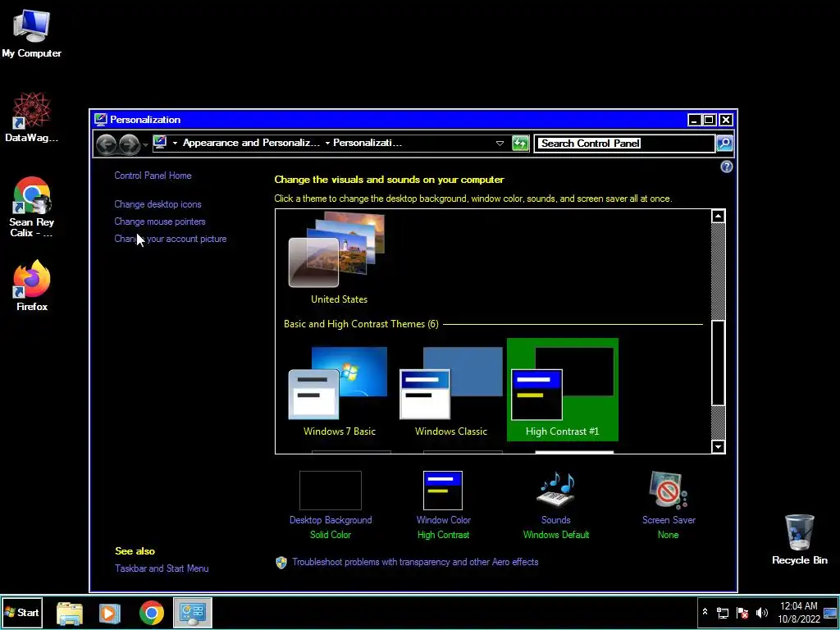
Task: Select the High Contrast #1 theme
Action: [x=563, y=390]
